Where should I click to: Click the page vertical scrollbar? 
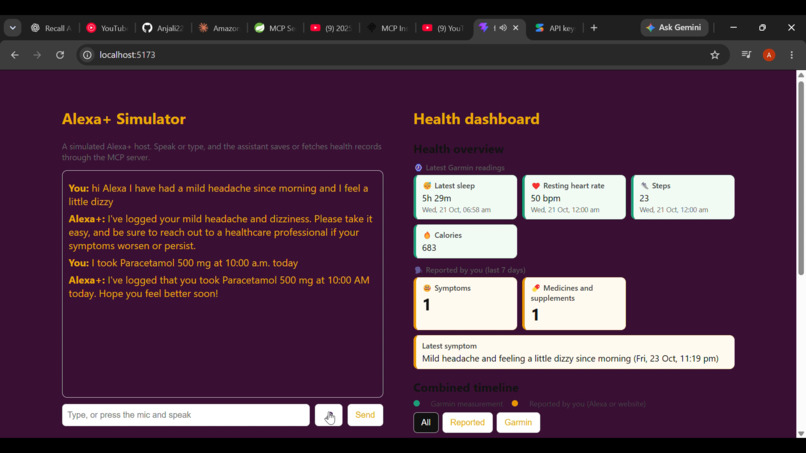801,177
